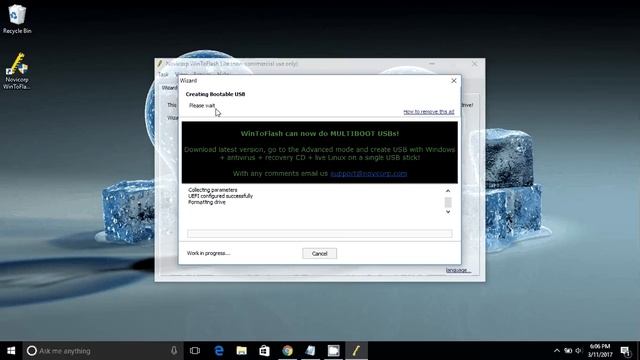
Task: Open the support@novicorp.com email link
Action: (369, 173)
